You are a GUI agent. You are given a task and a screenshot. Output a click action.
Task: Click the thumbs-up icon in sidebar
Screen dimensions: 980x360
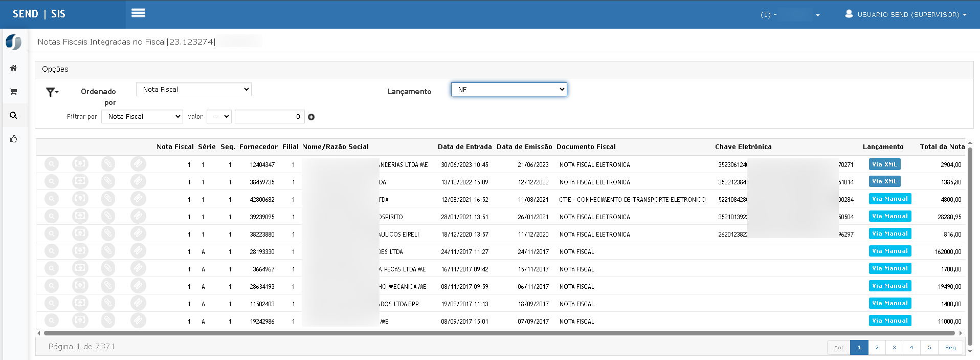[x=14, y=139]
